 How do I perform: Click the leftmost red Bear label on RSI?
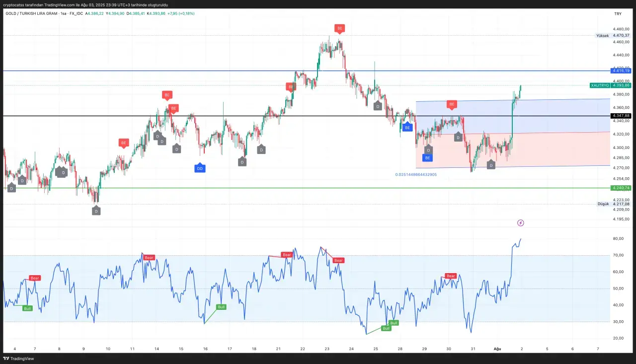click(x=35, y=278)
